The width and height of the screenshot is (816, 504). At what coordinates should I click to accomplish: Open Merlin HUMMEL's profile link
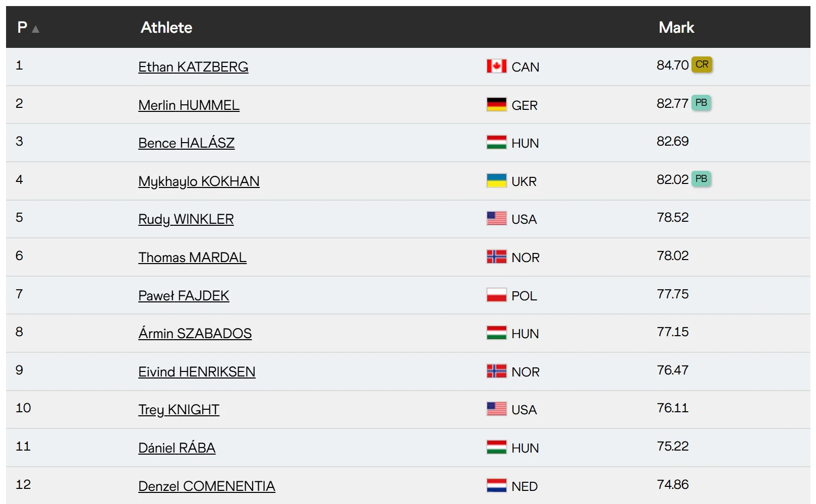point(189,105)
